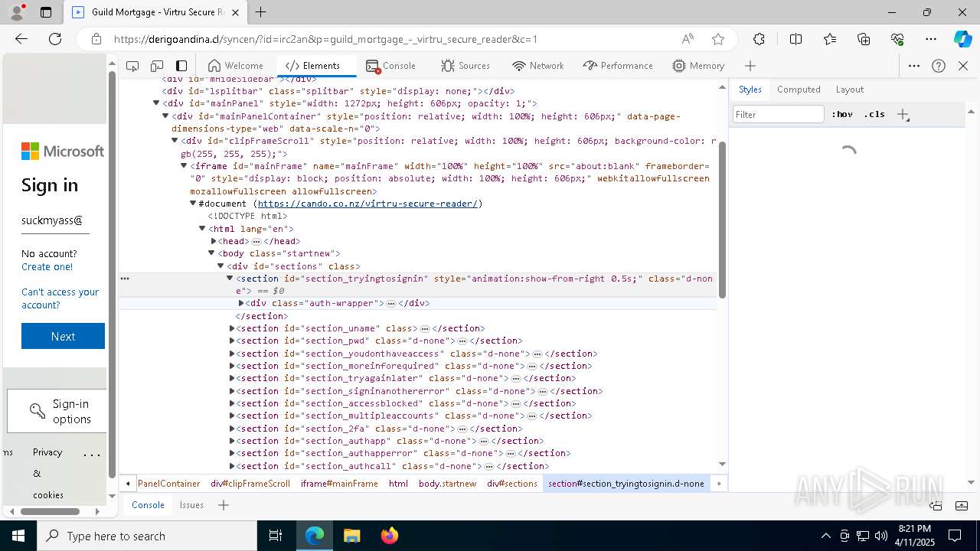Image resolution: width=980 pixels, height=551 pixels.
Task: Open Sign-in options
Action: [x=57, y=411]
